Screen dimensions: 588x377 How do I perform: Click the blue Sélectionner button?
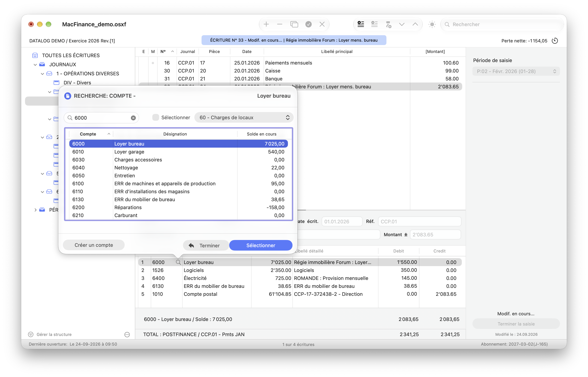point(261,245)
